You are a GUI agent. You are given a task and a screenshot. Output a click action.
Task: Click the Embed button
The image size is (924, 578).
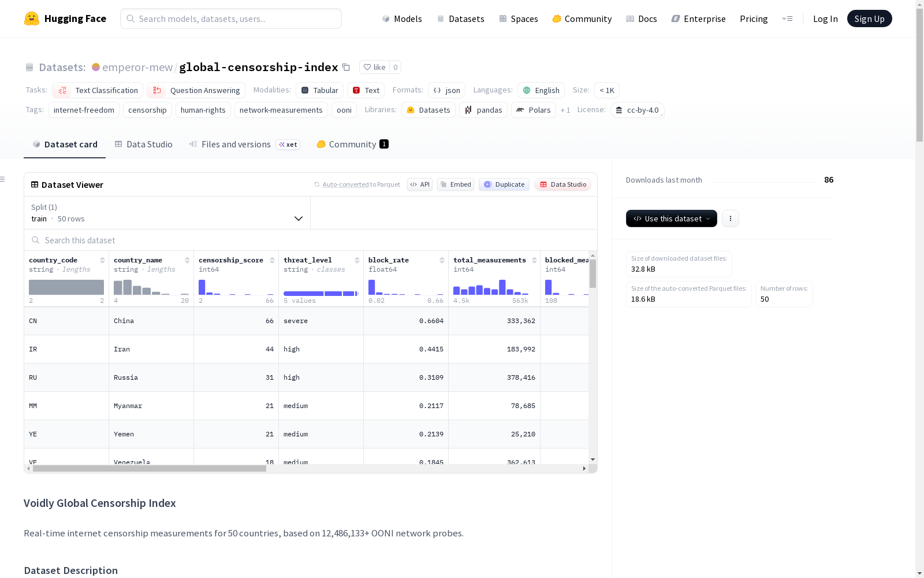click(x=456, y=184)
